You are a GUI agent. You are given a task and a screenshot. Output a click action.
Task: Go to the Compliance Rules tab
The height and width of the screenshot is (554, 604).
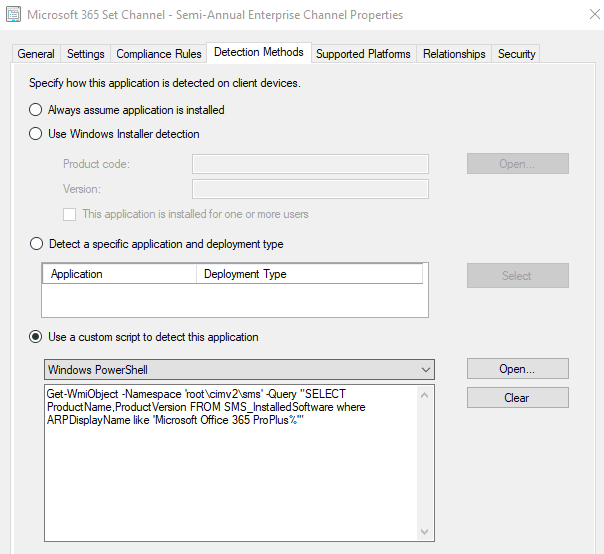[x=159, y=54]
